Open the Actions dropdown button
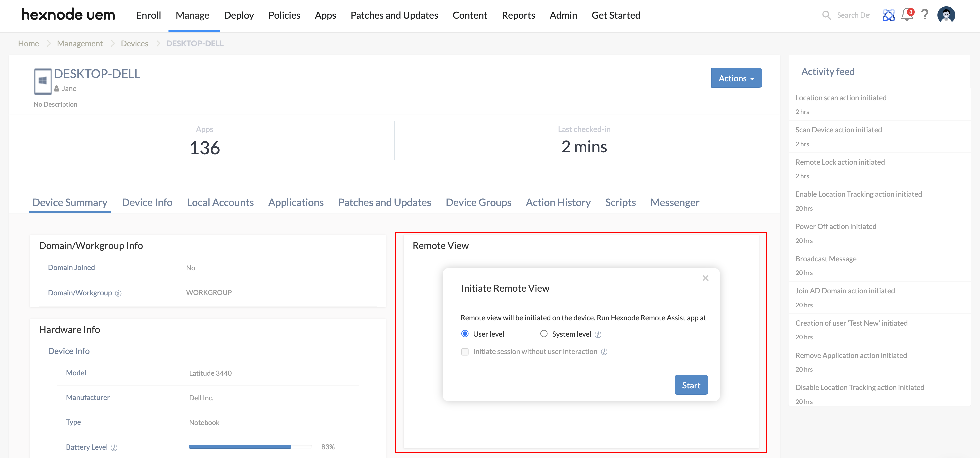The width and height of the screenshot is (980, 458). click(x=736, y=78)
